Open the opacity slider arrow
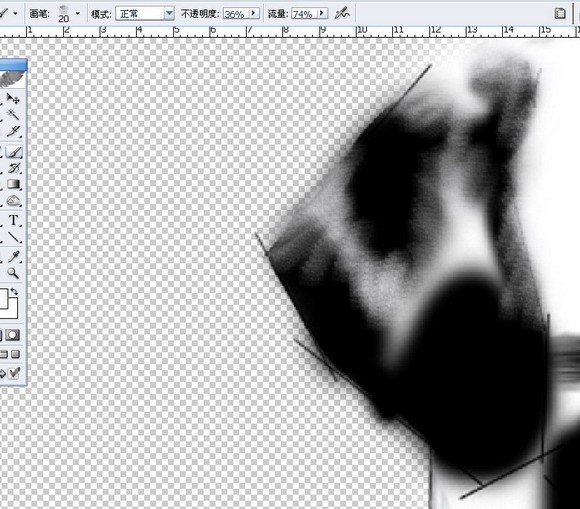Viewport: 580px width, 509px height. (254, 14)
